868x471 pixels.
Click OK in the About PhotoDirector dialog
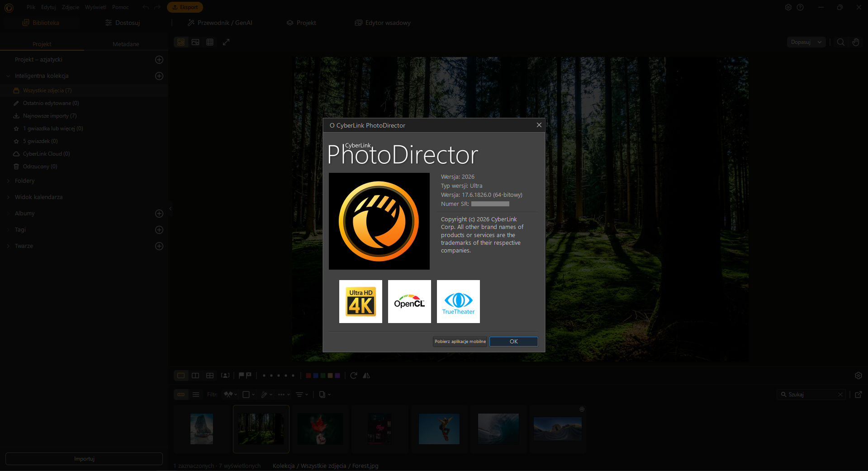pos(513,342)
